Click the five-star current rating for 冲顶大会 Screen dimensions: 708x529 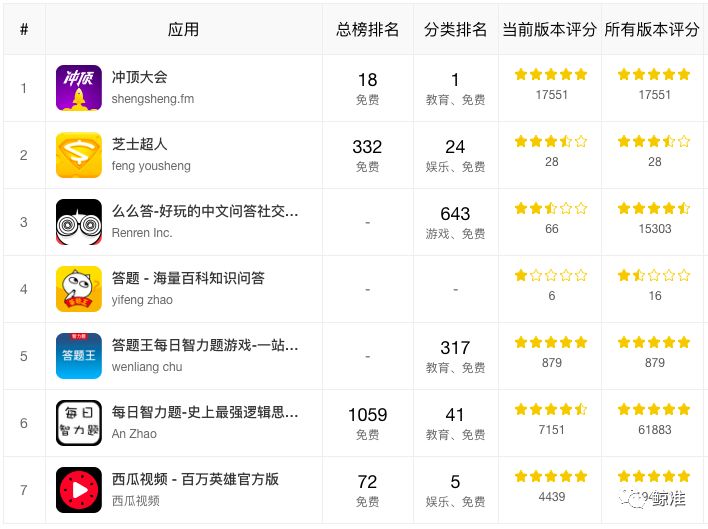click(x=551, y=74)
